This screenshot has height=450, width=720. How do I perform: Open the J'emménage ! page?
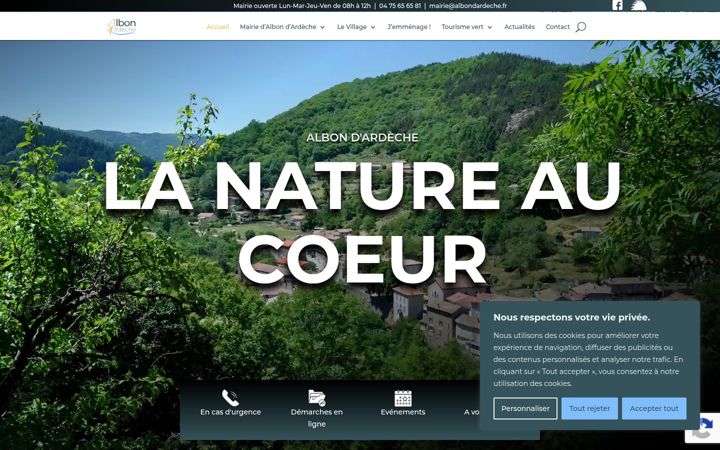[409, 27]
